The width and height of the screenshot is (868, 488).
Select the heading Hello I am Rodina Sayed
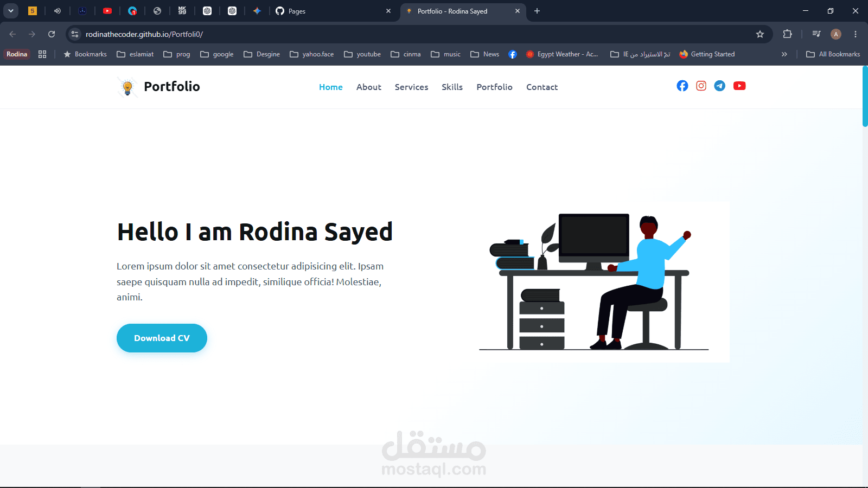click(x=254, y=232)
